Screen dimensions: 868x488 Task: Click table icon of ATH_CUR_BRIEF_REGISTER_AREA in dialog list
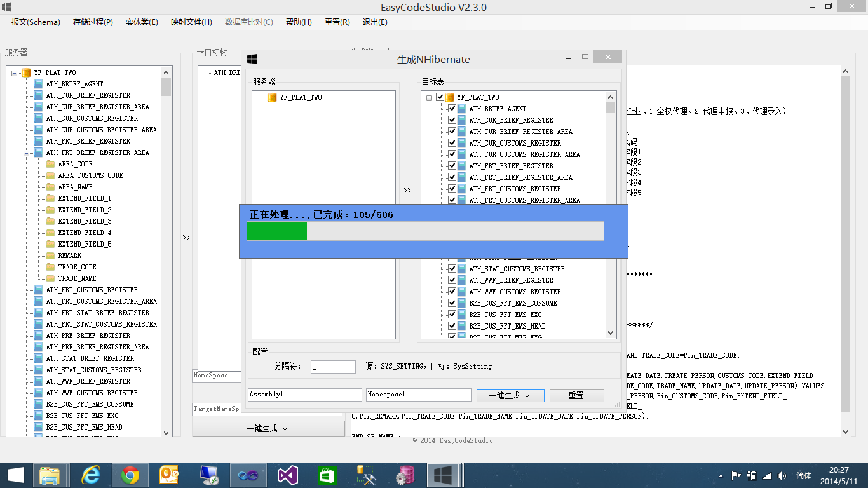click(x=462, y=132)
